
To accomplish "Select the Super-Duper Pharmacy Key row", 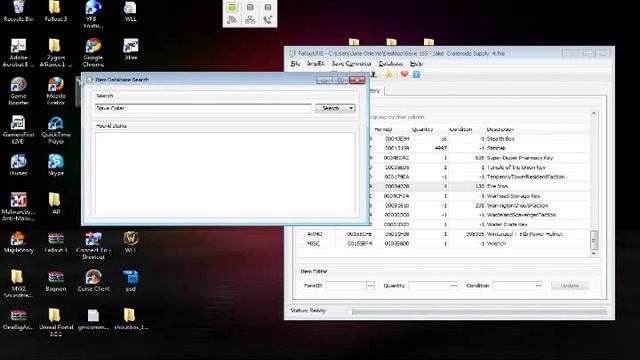I will [x=480, y=158].
